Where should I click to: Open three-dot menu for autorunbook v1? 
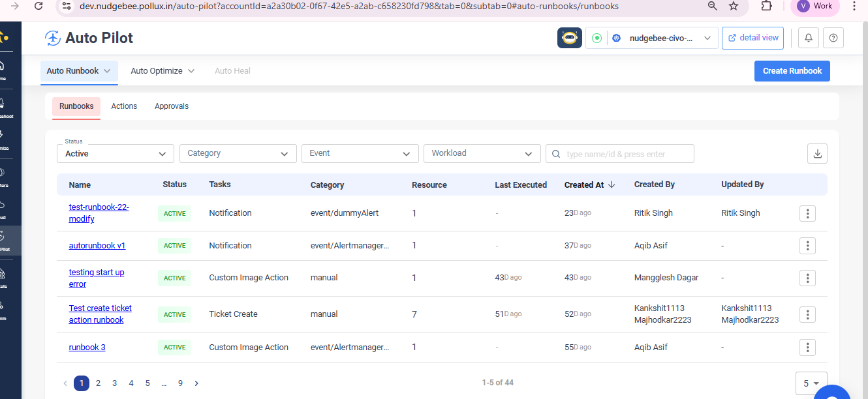pos(807,246)
